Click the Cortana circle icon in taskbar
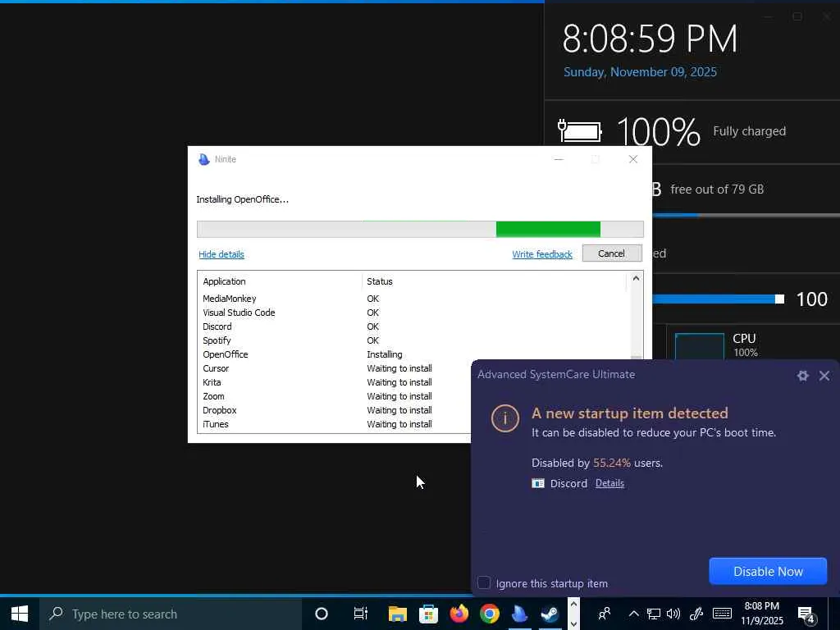Viewport: 840px width, 630px height. (322, 614)
